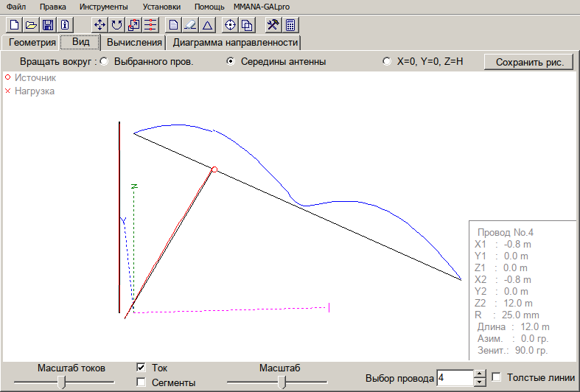Click the New file icon
This screenshot has height=392, width=580.
(15, 25)
